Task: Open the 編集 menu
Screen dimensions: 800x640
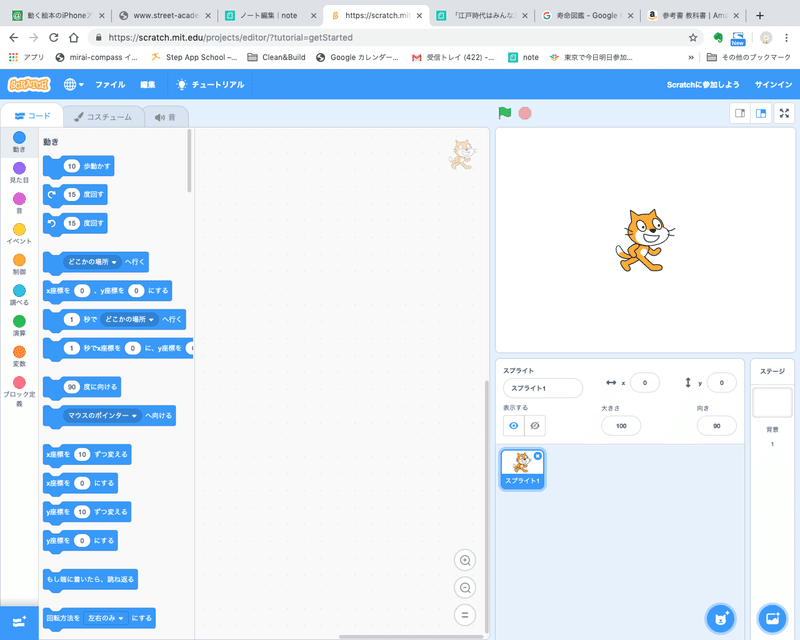Action: coord(147,85)
